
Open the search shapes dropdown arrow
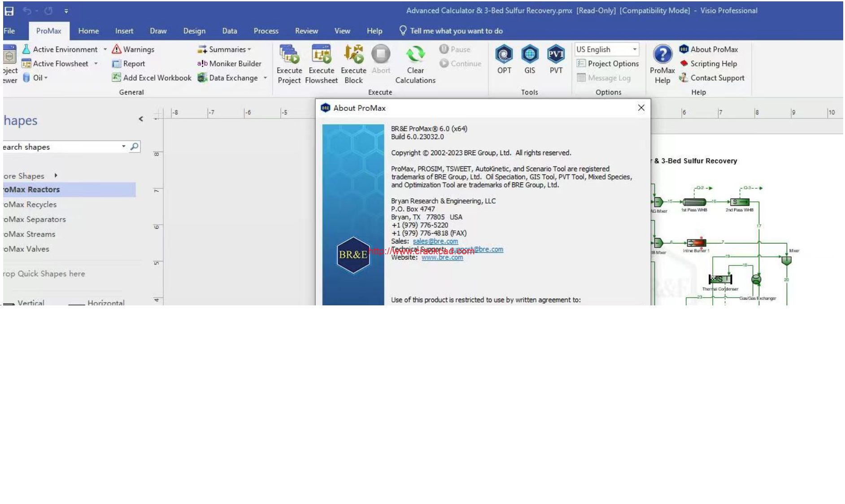(x=124, y=147)
